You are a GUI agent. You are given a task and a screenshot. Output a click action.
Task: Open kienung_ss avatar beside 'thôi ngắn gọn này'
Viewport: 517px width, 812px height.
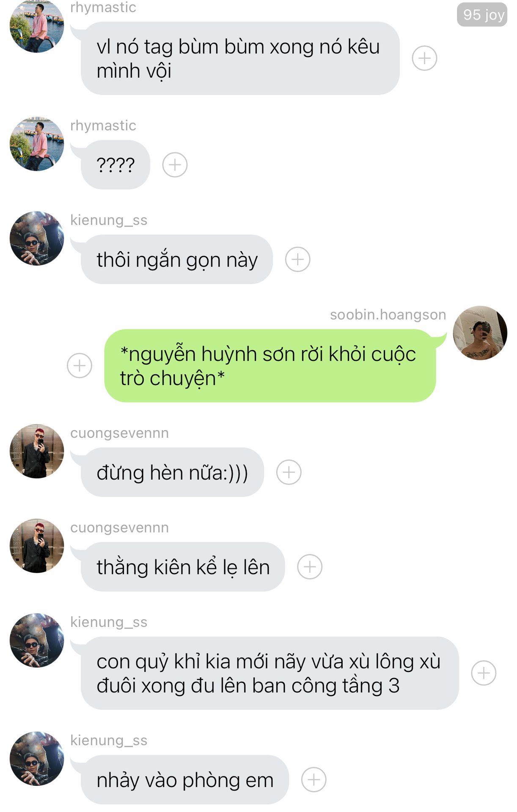[37, 239]
